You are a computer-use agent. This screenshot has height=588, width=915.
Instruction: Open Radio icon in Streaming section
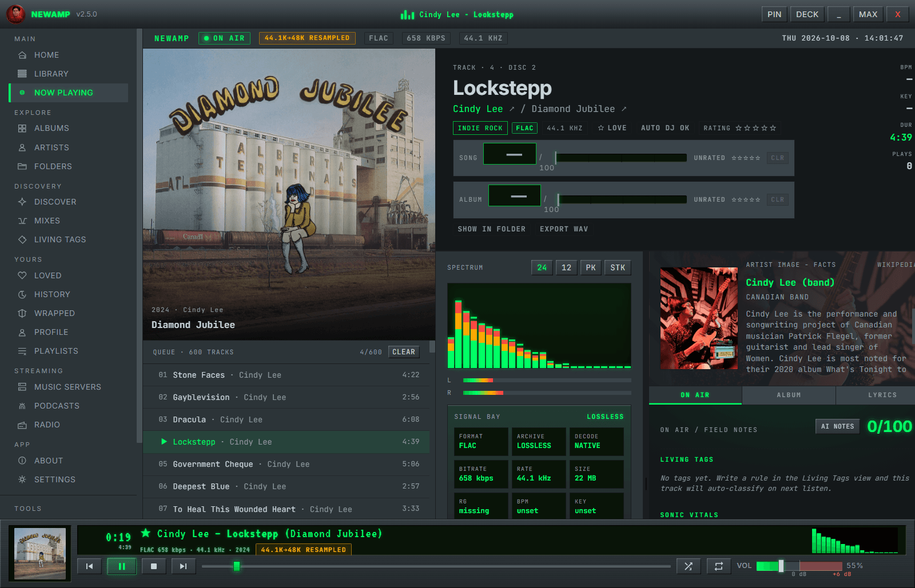pyautogui.click(x=22, y=425)
